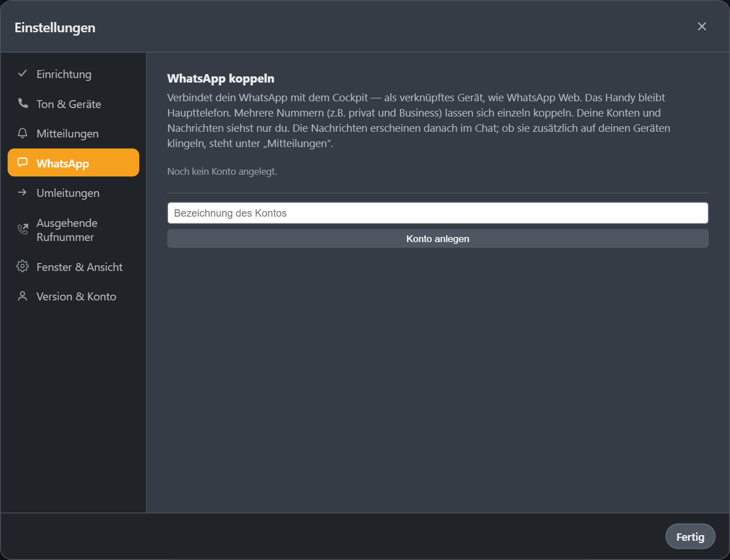Click the checkmark icon beside Einrichtung
Viewport: 730px width, 560px height.
[x=23, y=74]
